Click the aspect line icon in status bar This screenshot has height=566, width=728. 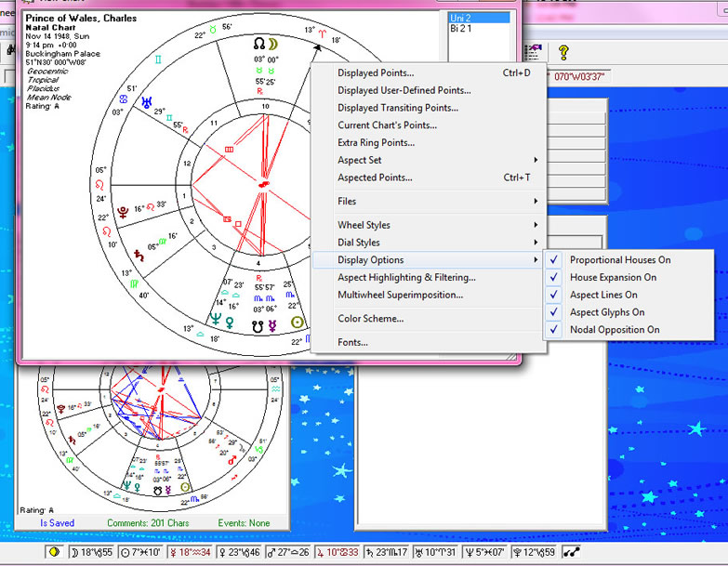[x=571, y=552]
